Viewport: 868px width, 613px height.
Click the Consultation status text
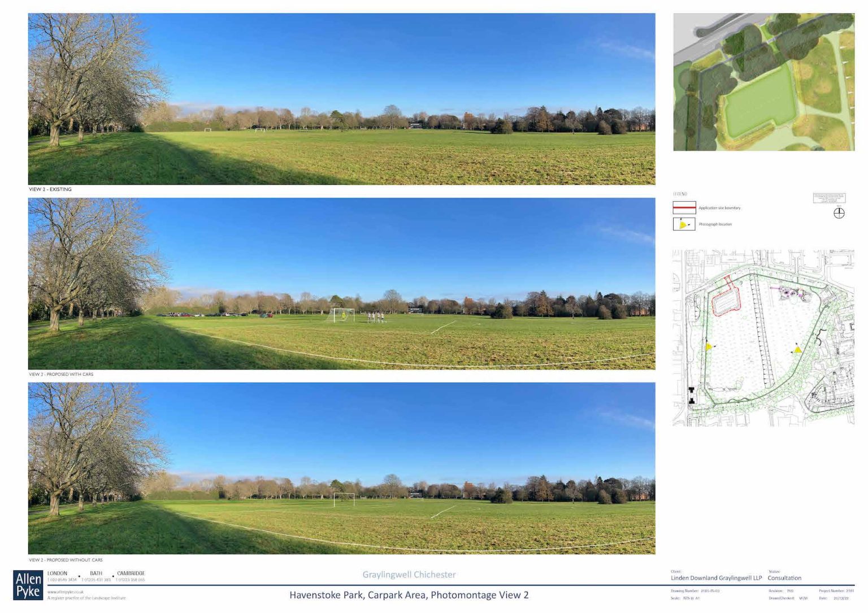[784, 578]
